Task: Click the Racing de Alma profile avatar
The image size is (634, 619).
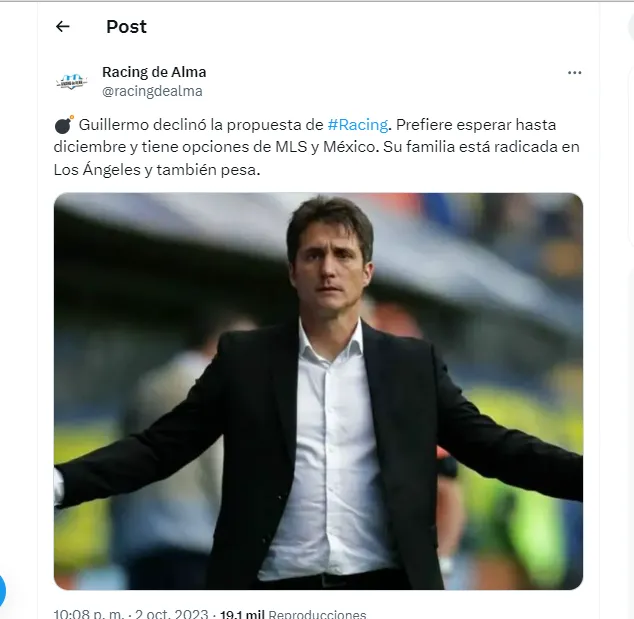Action: pyautogui.click(x=72, y=81)
